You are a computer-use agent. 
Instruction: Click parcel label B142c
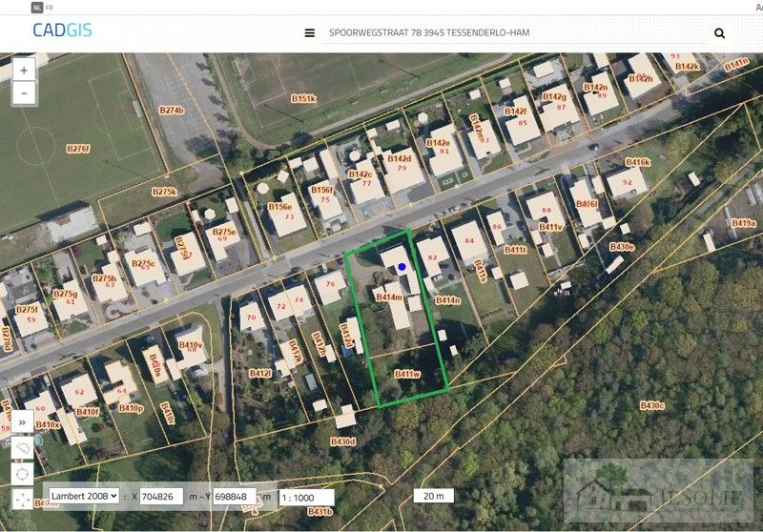click(361, 174)
